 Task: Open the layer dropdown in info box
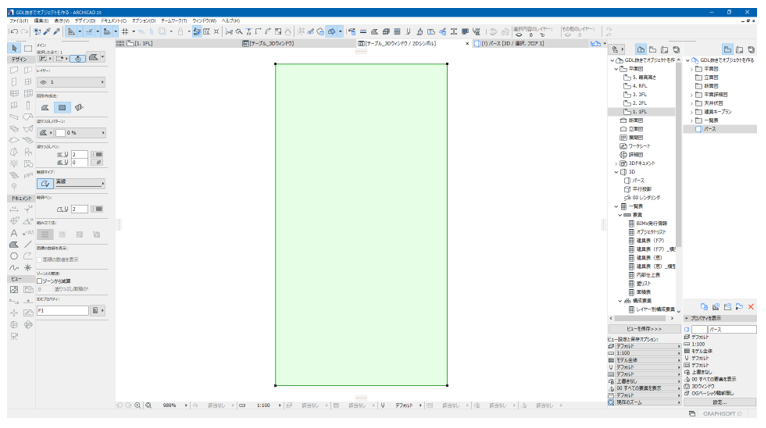pyautogui.click(x=71, y=82)
